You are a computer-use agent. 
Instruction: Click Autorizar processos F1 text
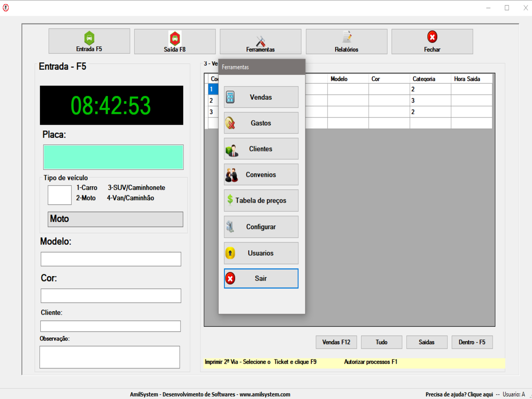(371, 362)
